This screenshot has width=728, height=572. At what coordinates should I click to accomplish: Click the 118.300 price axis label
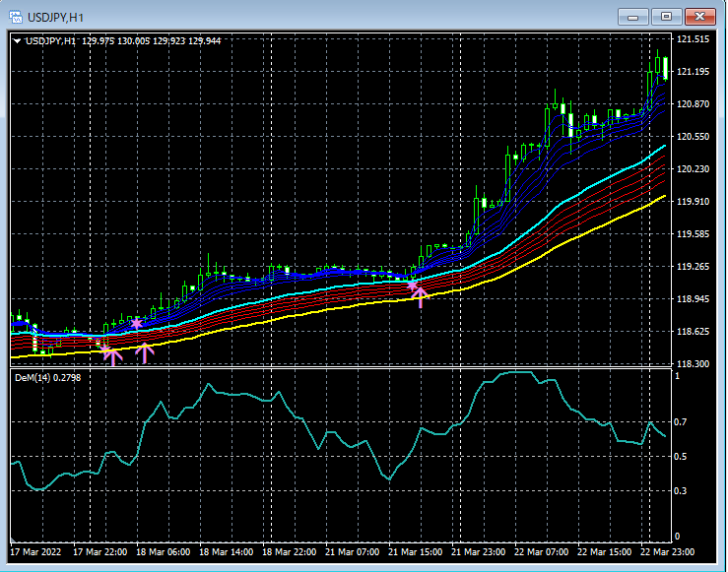695,364
